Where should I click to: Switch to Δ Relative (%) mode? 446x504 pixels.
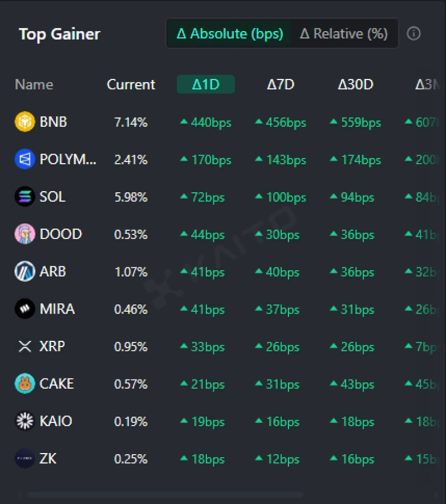pos(343,33)
